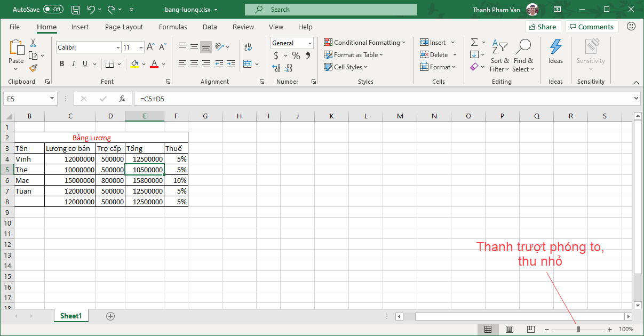Viewport: 644px width, 336px height.
Task: Click the Fill Color paint bucket
Action: point(134,64)
